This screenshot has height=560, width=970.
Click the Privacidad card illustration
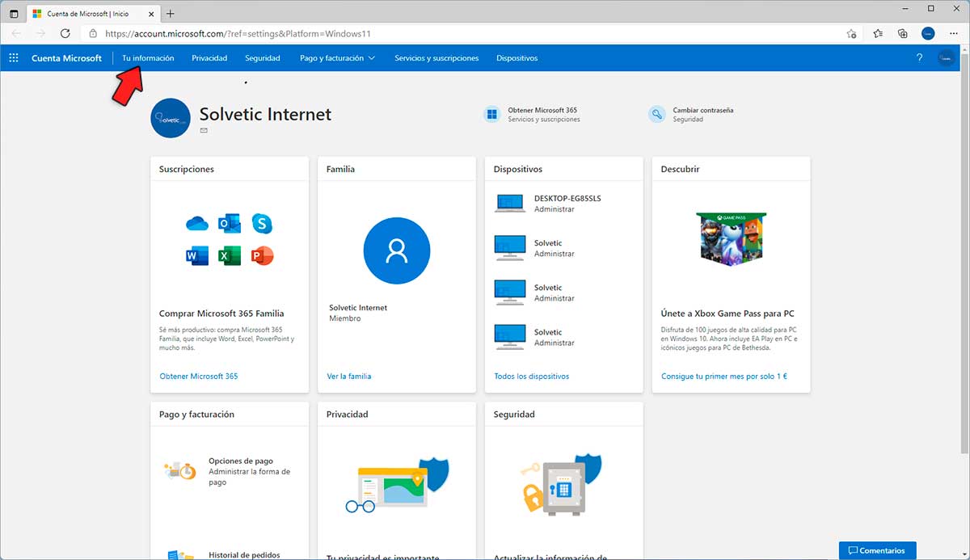tap(397, 485)
